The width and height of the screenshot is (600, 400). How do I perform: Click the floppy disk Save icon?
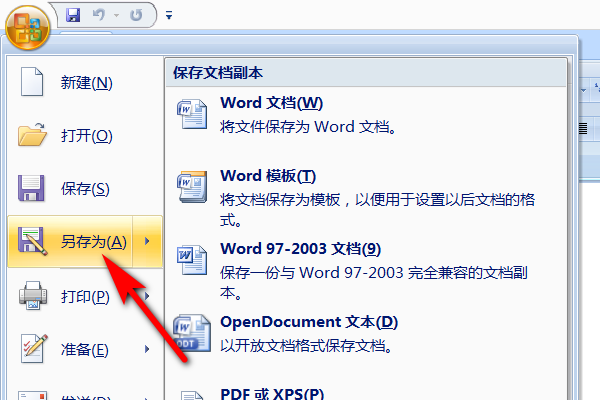(31, 188)
